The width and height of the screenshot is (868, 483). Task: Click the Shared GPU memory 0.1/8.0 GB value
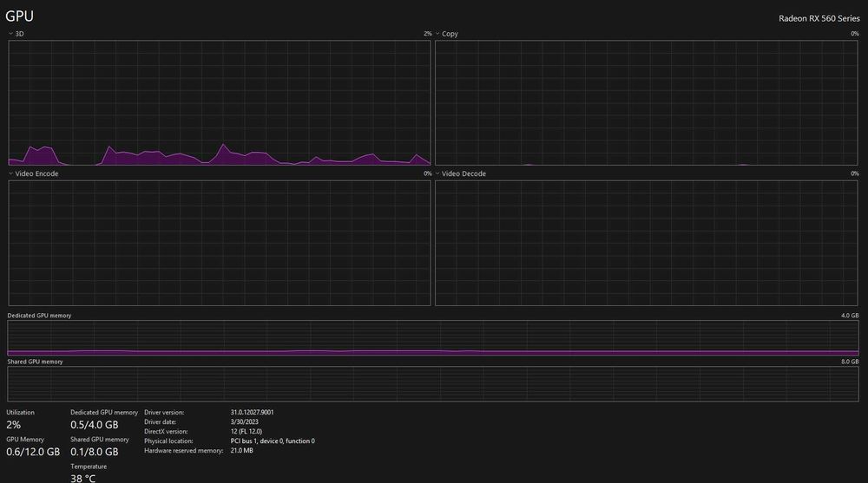(94, 452)
